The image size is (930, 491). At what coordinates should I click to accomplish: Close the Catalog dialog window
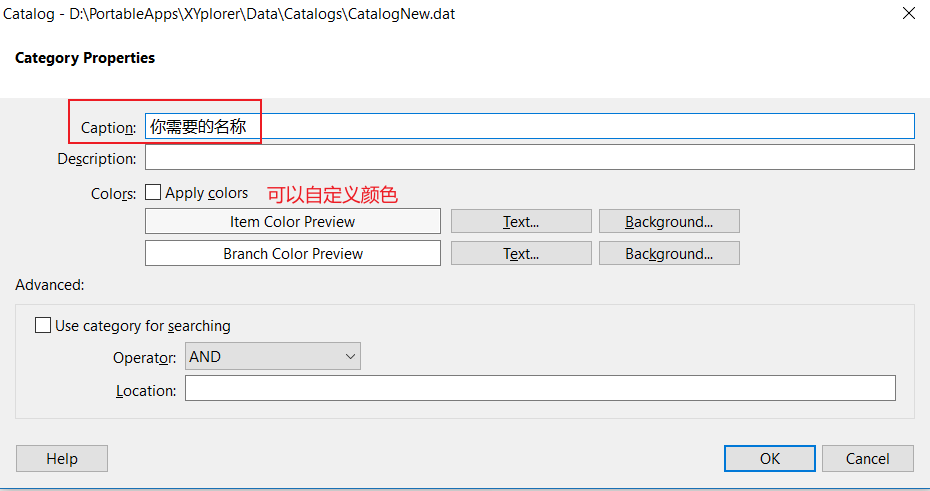(908, 14)
